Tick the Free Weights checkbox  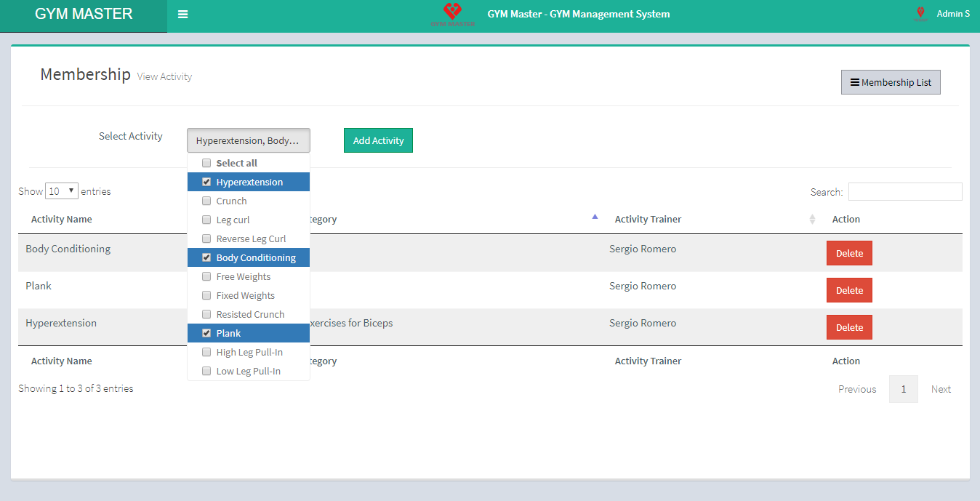[206, 277]
